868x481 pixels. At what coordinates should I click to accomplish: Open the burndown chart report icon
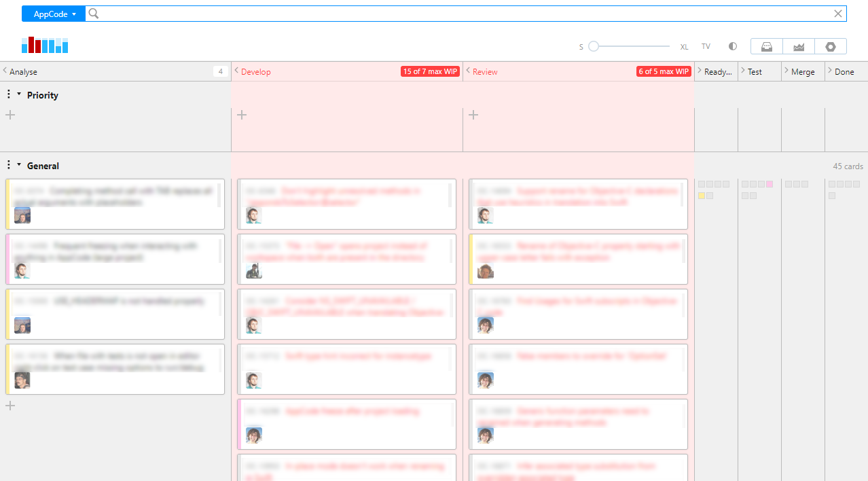[799, 46]
